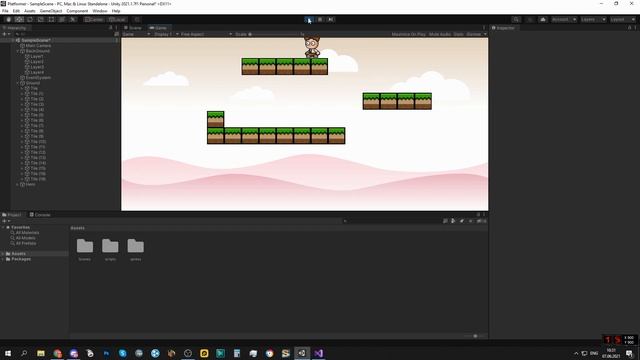Click the Hierarchy search field
The width and height of the screenshot is (640, 360).
click(63, 34)
